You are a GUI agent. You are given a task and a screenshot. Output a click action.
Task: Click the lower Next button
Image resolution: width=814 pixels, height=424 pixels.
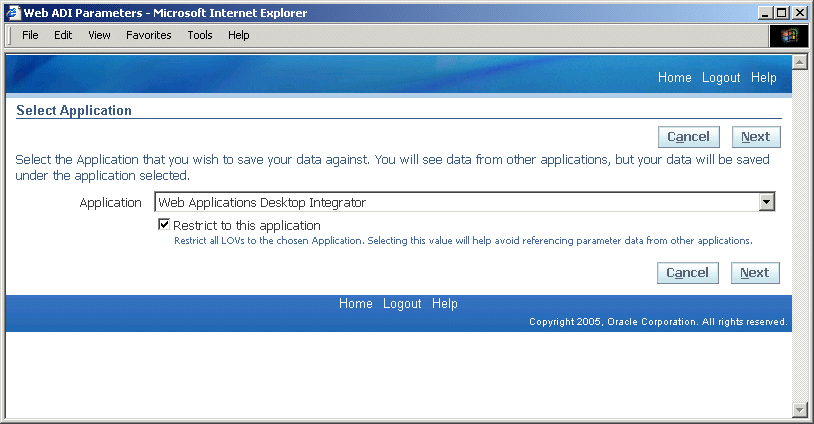(755, 273)
